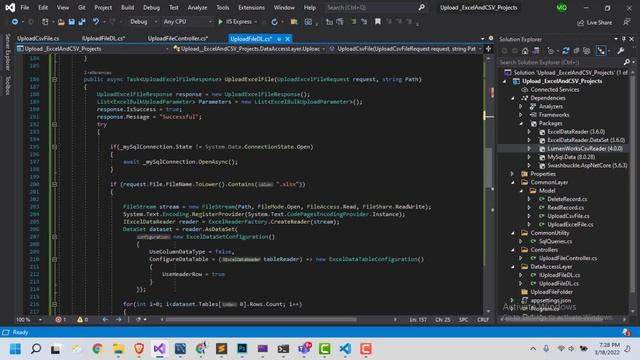Click the editor horizontal scrollbar

point(261,320)
